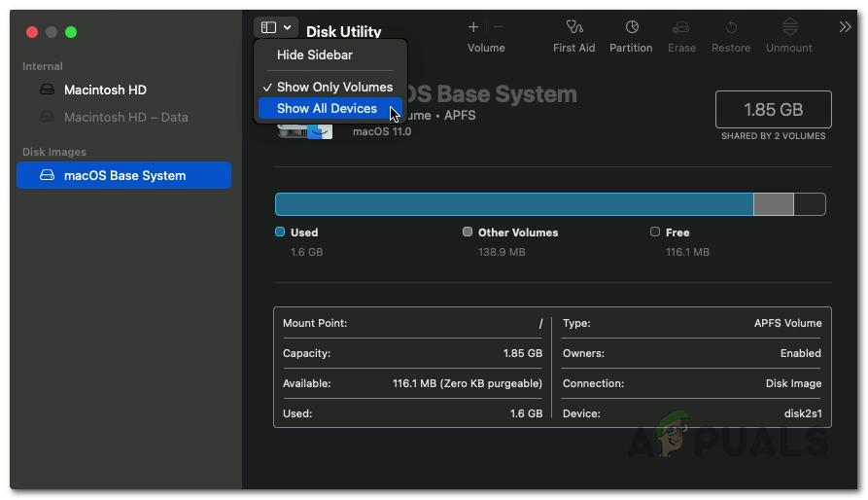This screenshot has width=868, height=500.
Task: Remove volume using the minus icon
Action: click(499, 27)
